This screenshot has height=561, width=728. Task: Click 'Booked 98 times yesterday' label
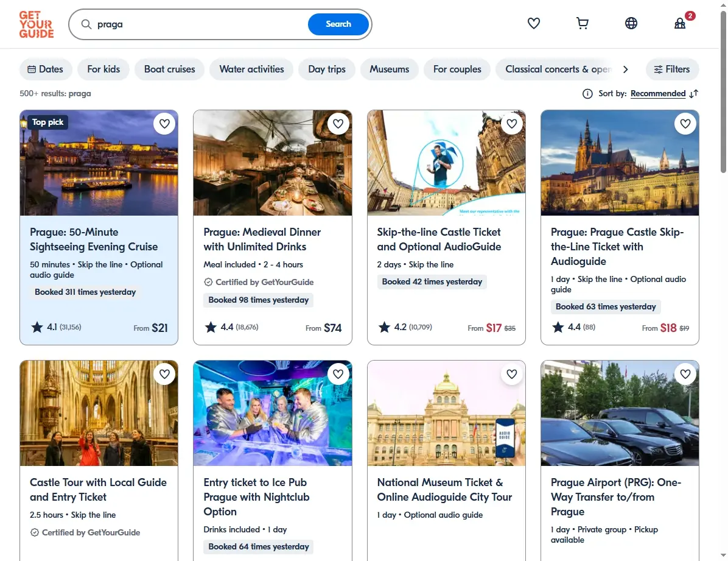[x=258, y=300]
